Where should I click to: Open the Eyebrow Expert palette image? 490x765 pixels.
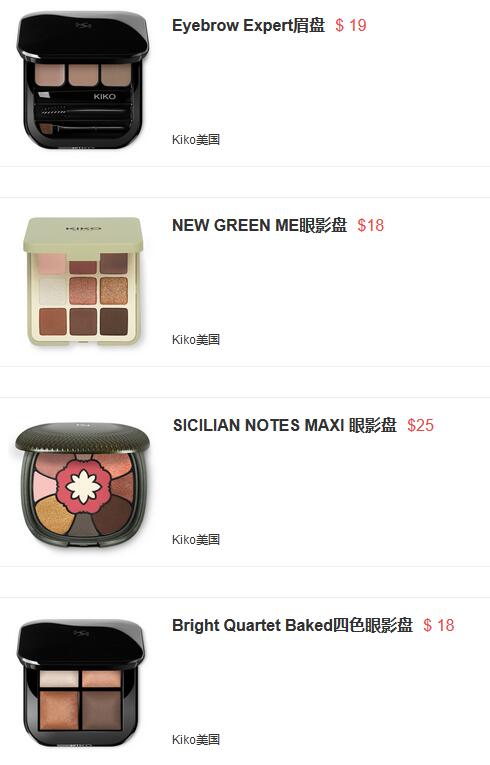(82, 81)
